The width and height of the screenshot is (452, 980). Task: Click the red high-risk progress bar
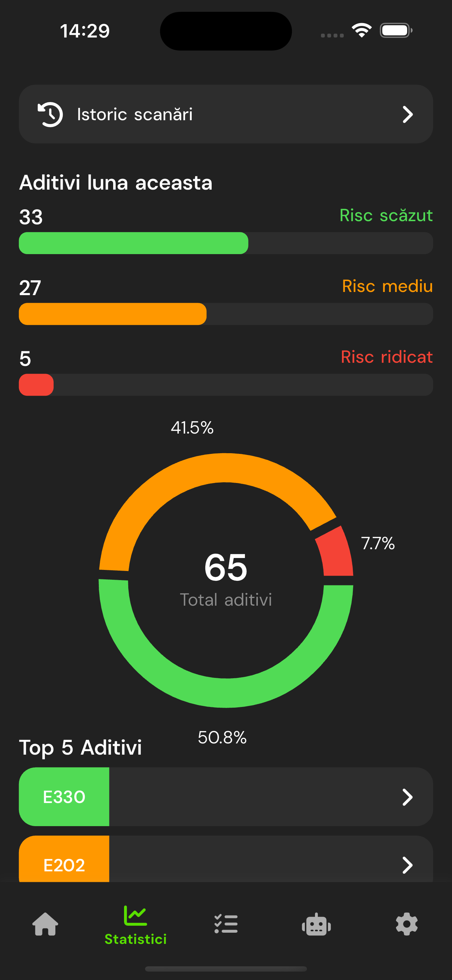coord(36,384)
